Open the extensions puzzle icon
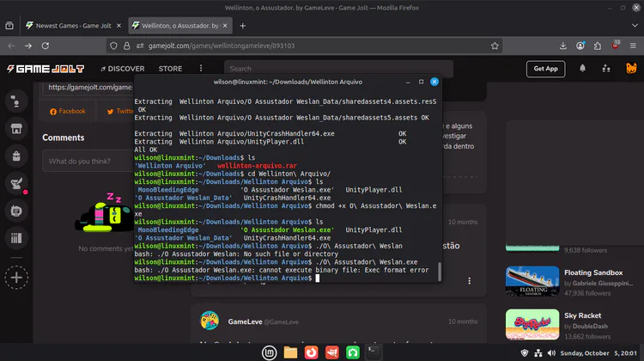 click(597, 46)
